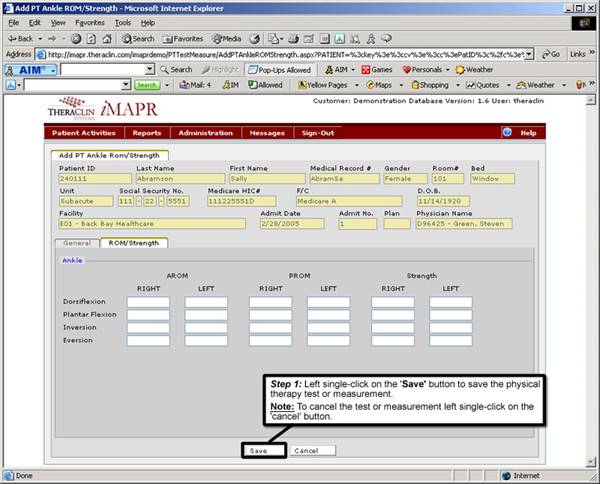The image size is (600, 484).
Task: Select the ROM/Strength tab
Action: click(x=134, y=243)
